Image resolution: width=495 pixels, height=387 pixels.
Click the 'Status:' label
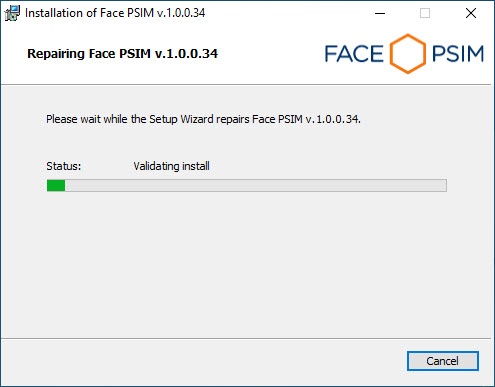coord(64,166)
